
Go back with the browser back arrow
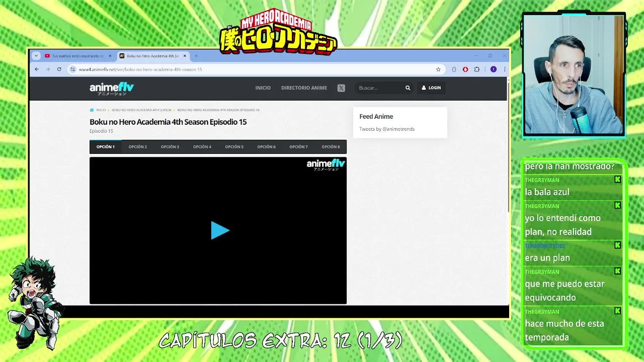pos(37,69)
